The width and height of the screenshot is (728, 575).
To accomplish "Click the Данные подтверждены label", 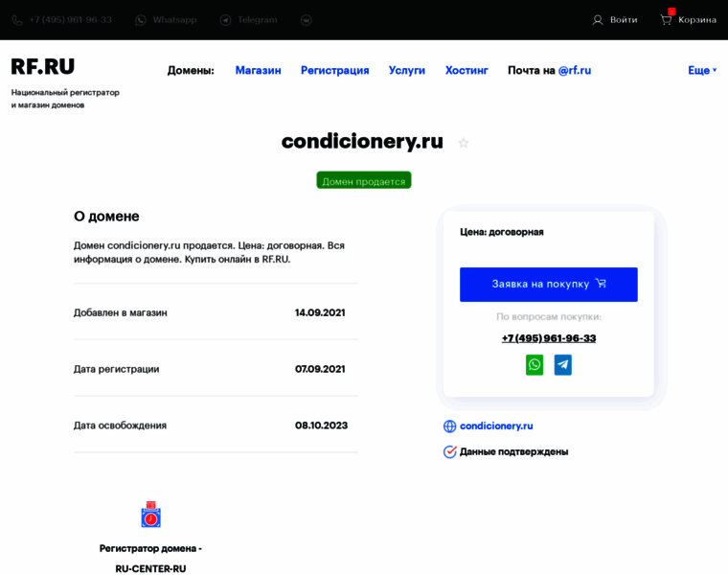I will click(x=514, y=451).
